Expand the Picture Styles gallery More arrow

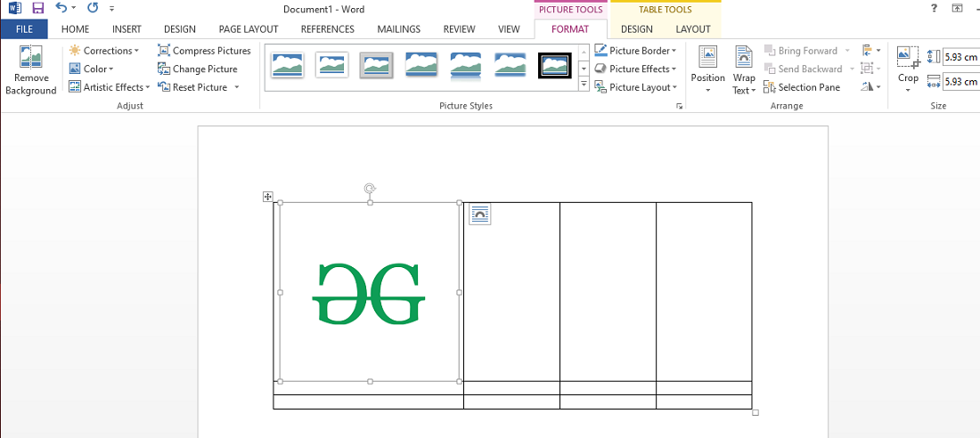[584, 83]
